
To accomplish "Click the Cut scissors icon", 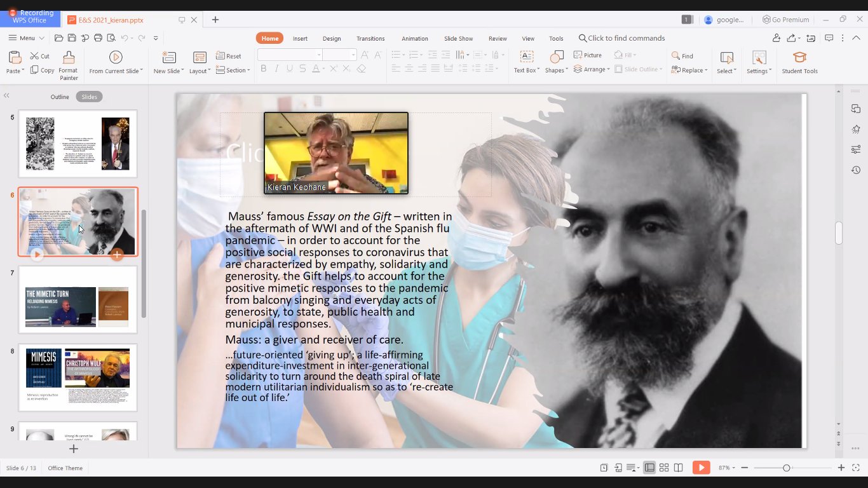I will click(x=34, y=56).
